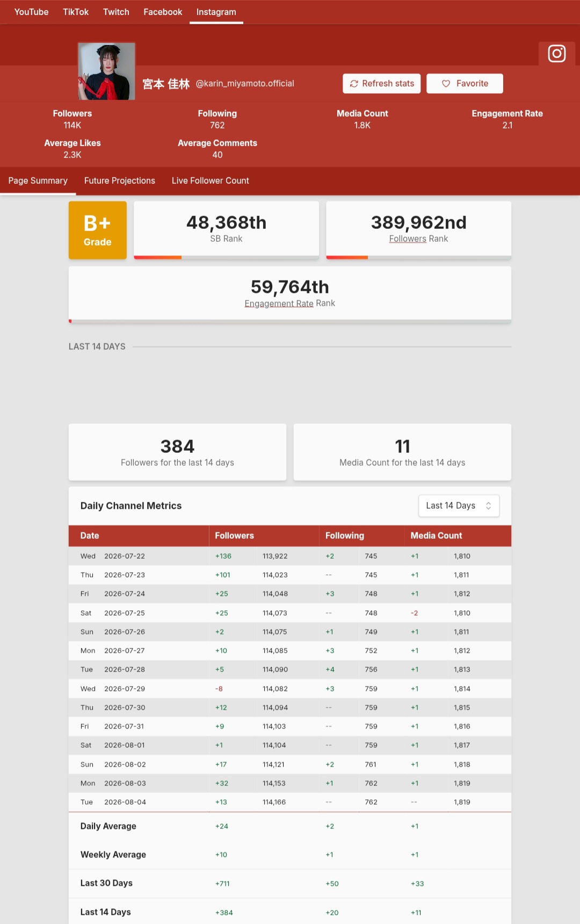Click the Engagement Rate Rank link
Screen dimensions: 580x924
coord(279,303)
